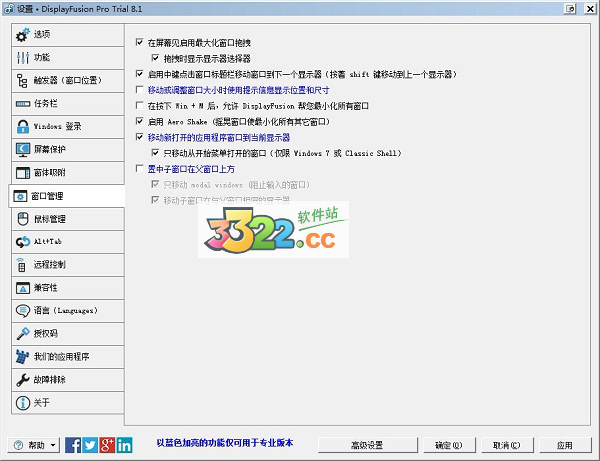Open the Twitter link icon
Image resolution: width=600 pixels, height=461 pixels.
pyautogui.click(x=90, y=445)
